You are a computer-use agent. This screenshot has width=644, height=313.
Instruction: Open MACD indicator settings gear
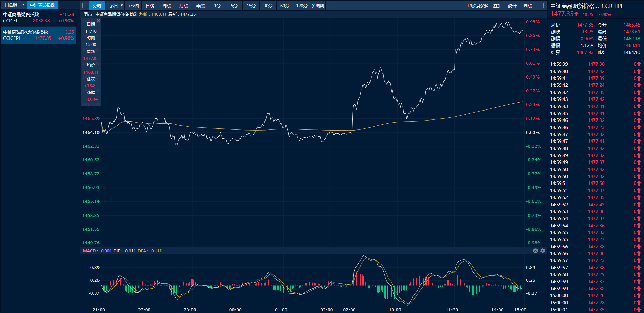pyautogui.click(x=543, y=251)
